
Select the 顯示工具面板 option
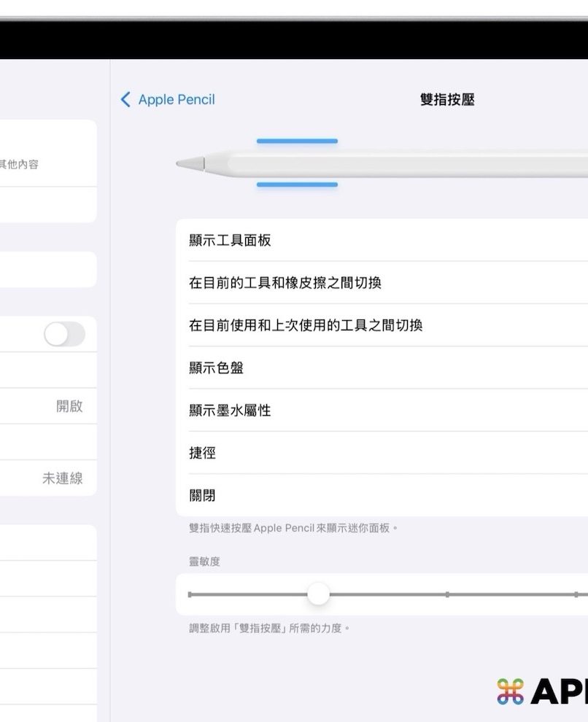tap(230, 240)
